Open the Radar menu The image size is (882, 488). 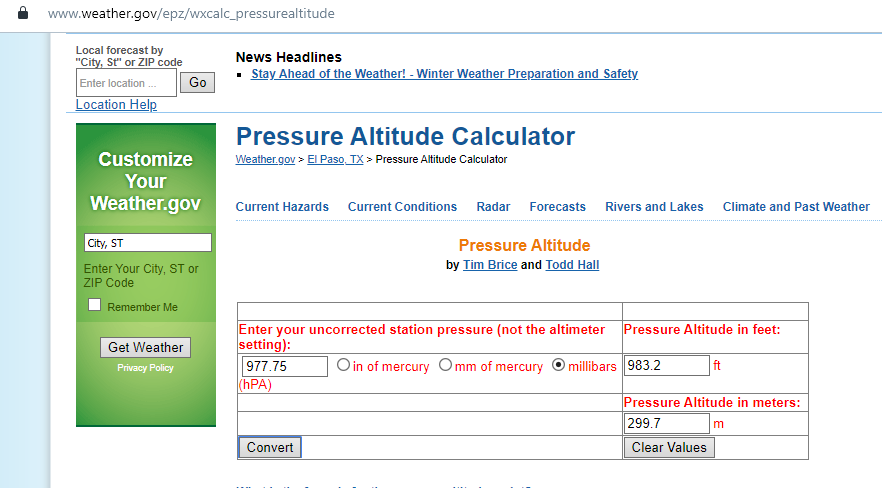[493, 207]
